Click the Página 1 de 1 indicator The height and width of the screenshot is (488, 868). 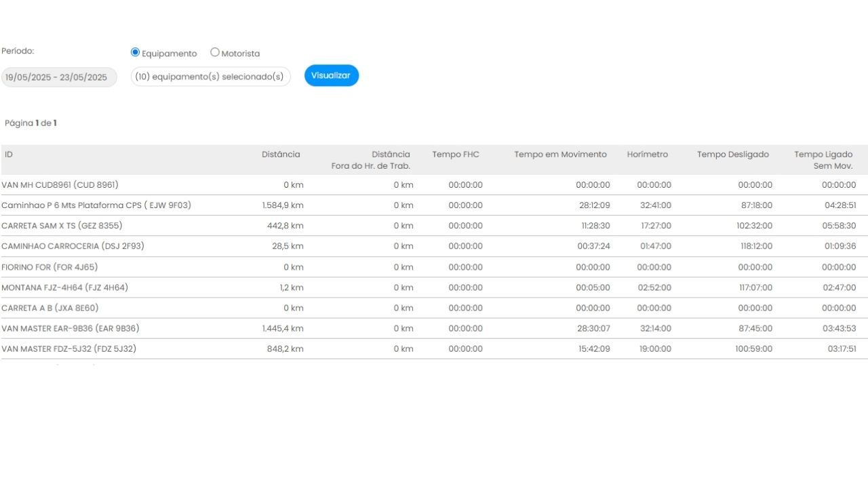tap(31, 123)
